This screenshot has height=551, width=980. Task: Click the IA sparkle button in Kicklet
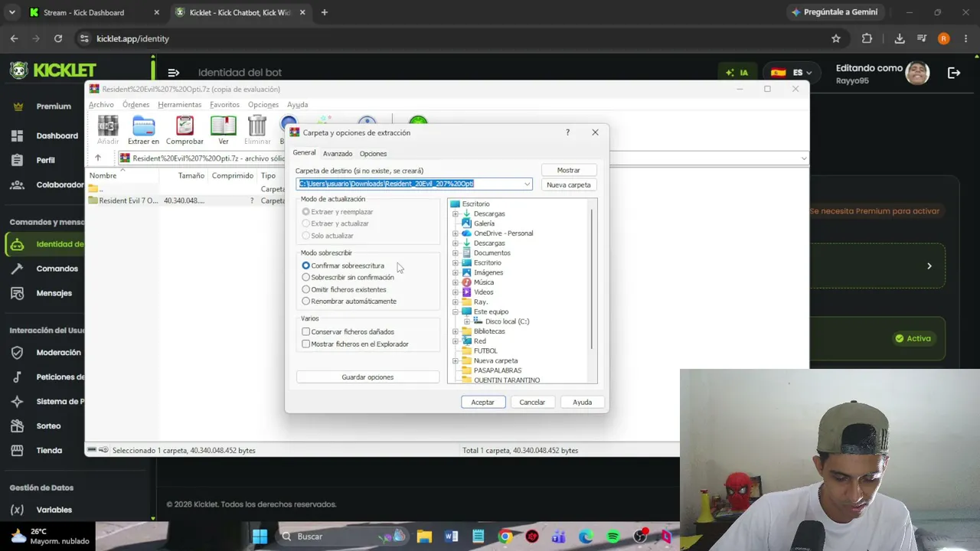(737, 73)
